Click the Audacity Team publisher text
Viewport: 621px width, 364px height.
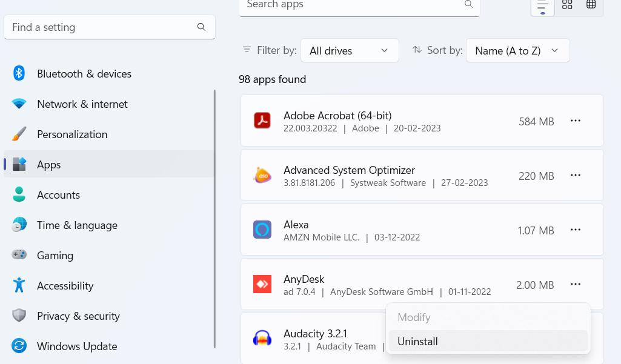(346, 346)
